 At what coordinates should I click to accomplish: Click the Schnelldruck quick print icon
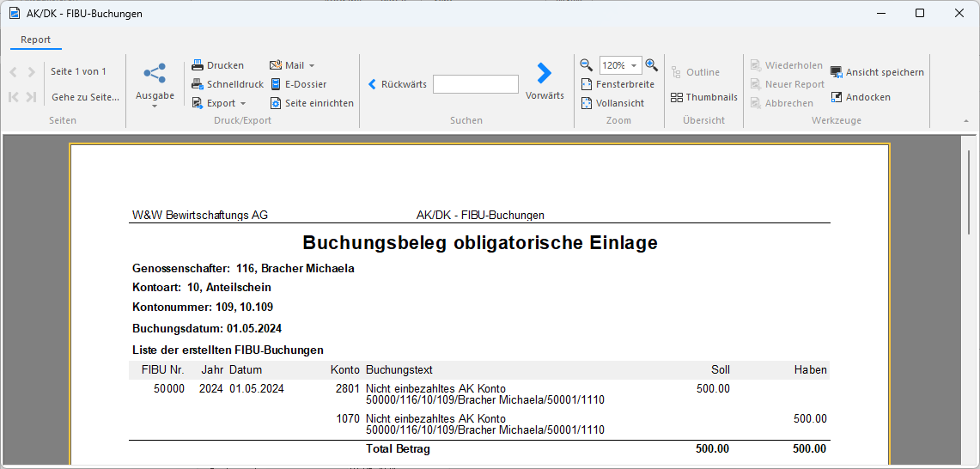tap(198, 84)
